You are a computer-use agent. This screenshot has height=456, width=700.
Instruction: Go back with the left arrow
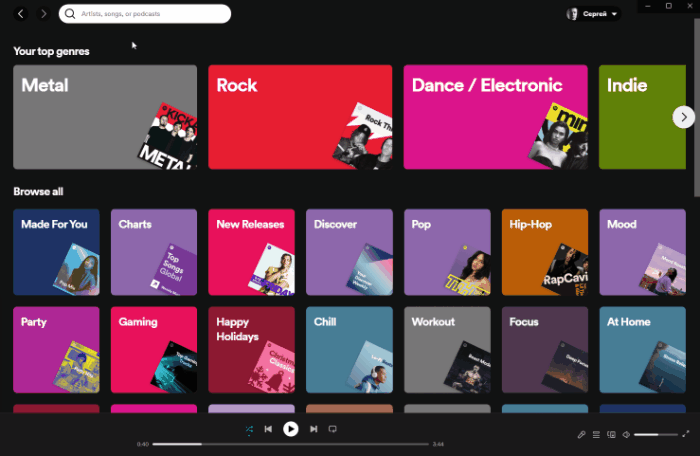21,14
